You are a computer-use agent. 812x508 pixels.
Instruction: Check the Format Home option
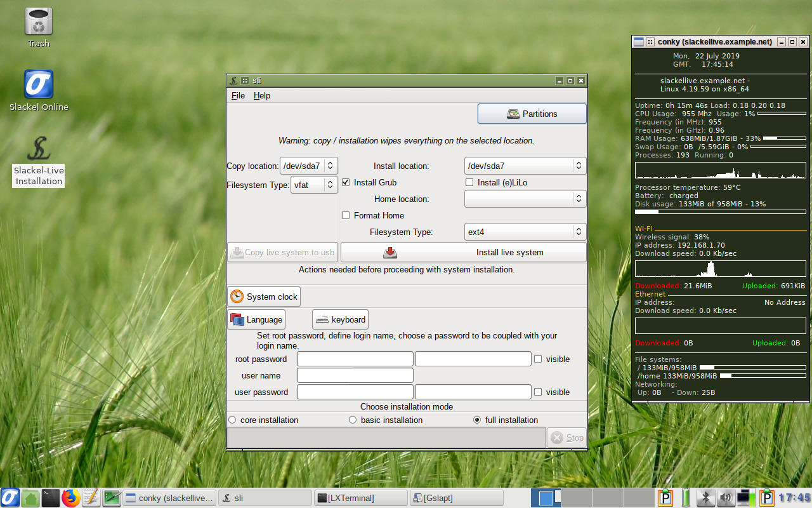click(346, 215)
